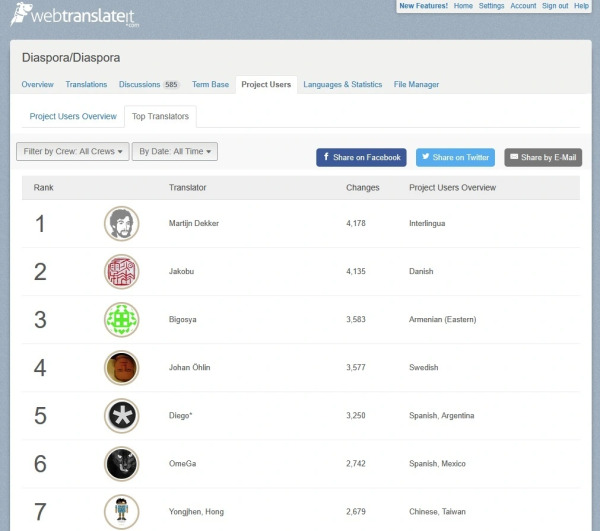Go to Languages & Statistics tab

(x=342, y=85)
